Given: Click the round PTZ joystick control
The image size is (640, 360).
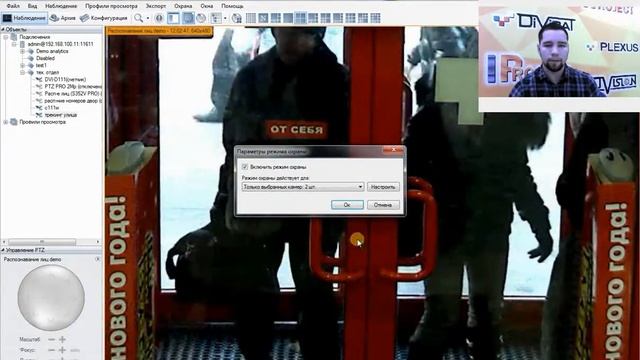Looking at the screenshot, I should (51, 298).
